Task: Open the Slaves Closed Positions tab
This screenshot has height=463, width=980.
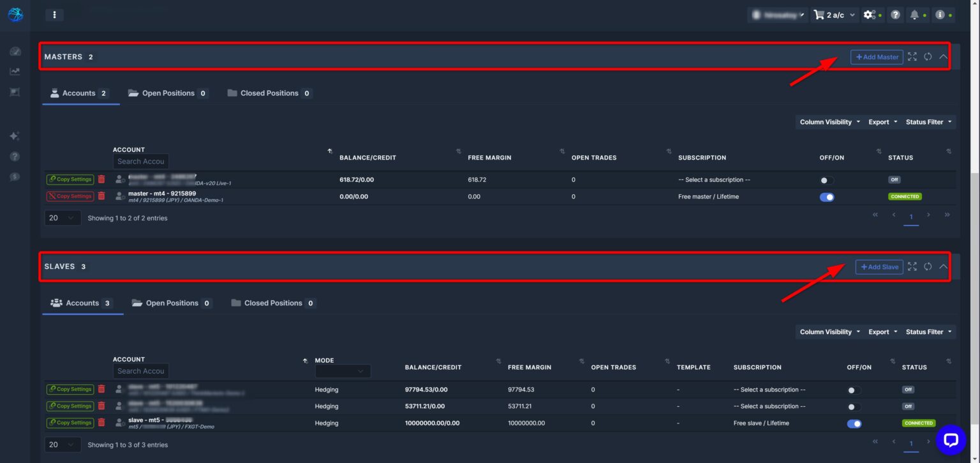Action: click(272, 303)
